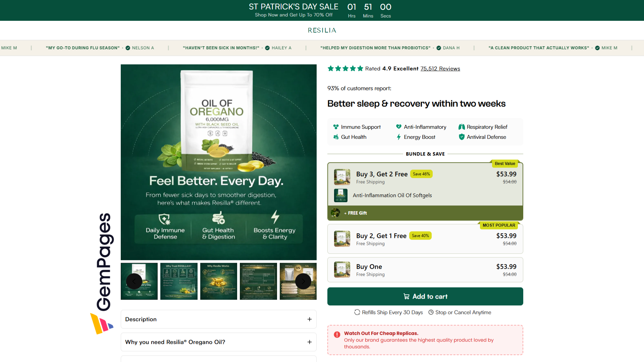Click the Energy Boost lightning icon
The width and height of the screenshot is (644, 362).
(398, 137)
